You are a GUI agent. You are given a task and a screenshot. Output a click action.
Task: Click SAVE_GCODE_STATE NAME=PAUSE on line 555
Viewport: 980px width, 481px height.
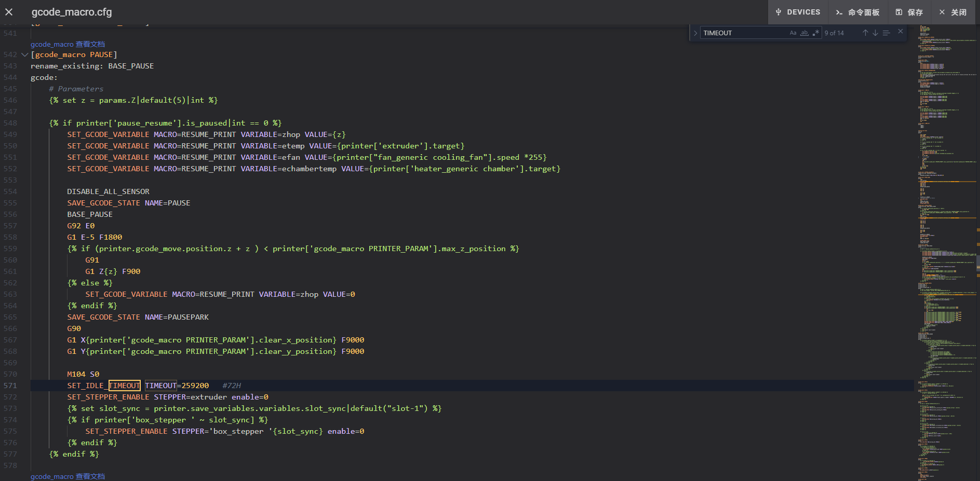[x=128, y=203]
